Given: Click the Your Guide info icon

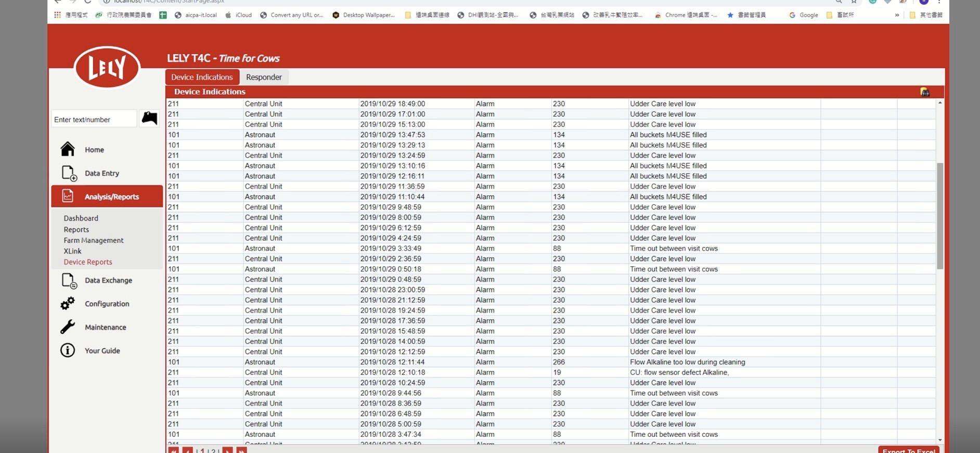Looking at the screenshot, I should click(68, 350).
